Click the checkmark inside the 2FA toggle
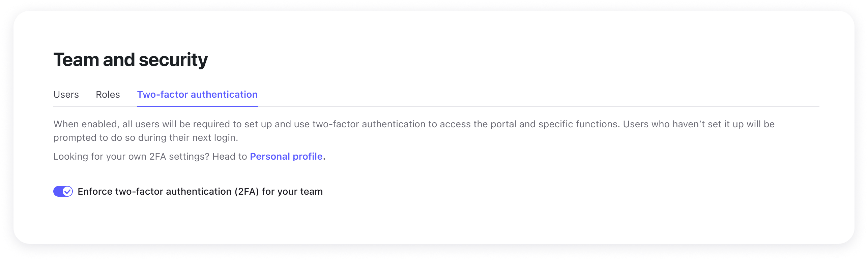Screen dimensions: 868x260 click(x=67, y=192)
